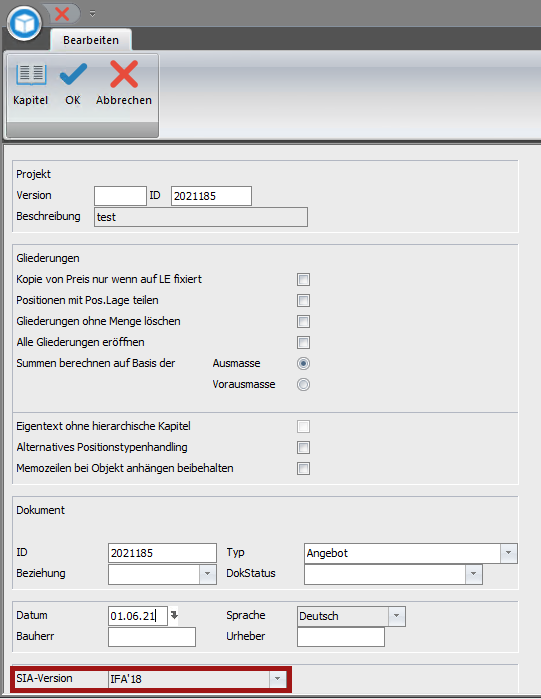Select the Vorausmasse radio button
This screenshot has width=541, height=699.
tap(303, 384)
